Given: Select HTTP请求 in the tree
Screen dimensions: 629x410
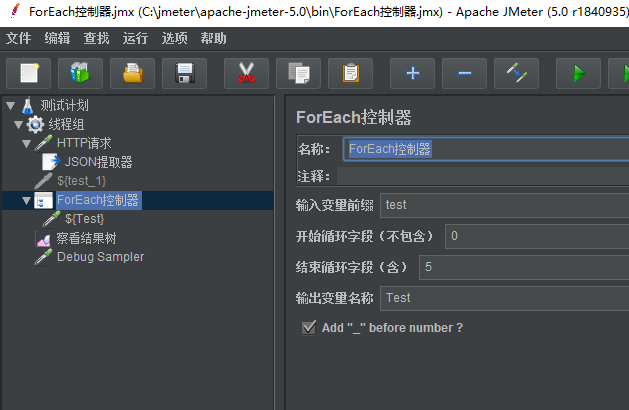Looking at the screenshot, I should [x=84, y=143].
